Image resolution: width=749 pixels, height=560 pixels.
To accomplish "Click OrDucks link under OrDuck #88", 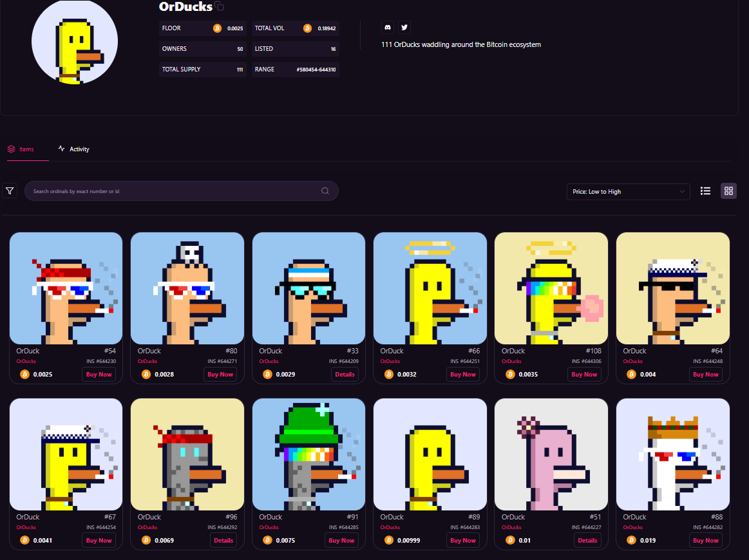I will pos(633,528).
